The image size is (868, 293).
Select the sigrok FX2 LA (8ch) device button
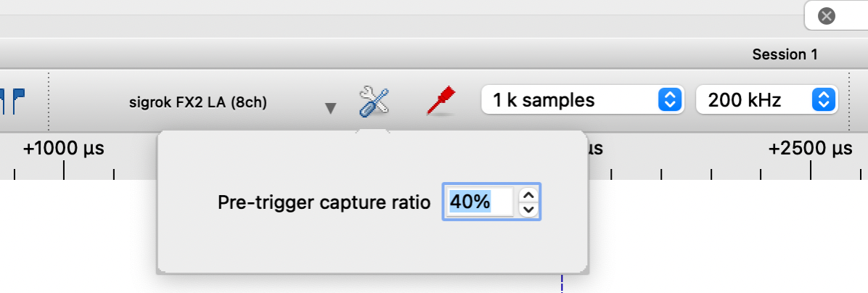(197, 103)
